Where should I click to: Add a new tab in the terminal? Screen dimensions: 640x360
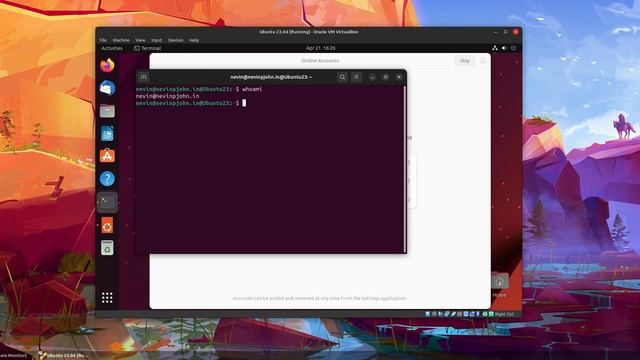(143, 77)
